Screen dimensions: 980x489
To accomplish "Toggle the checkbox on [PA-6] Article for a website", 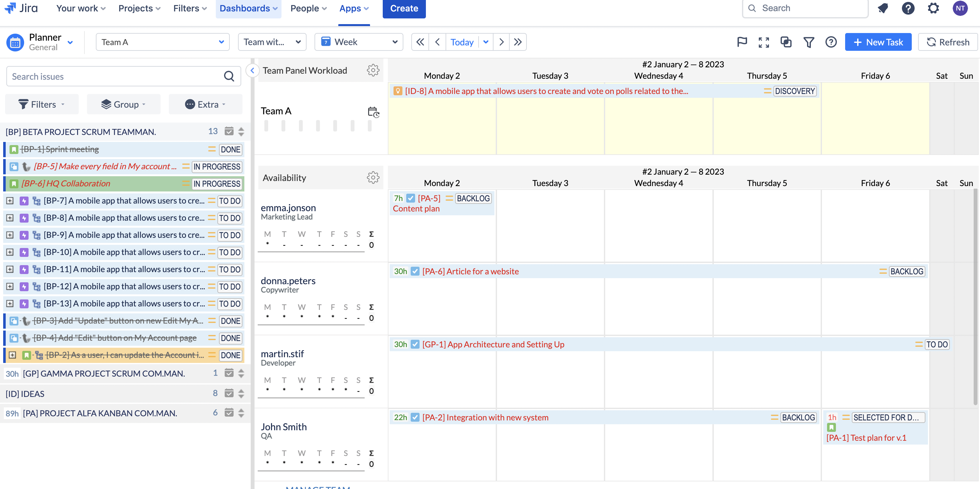I will [415, 271].
